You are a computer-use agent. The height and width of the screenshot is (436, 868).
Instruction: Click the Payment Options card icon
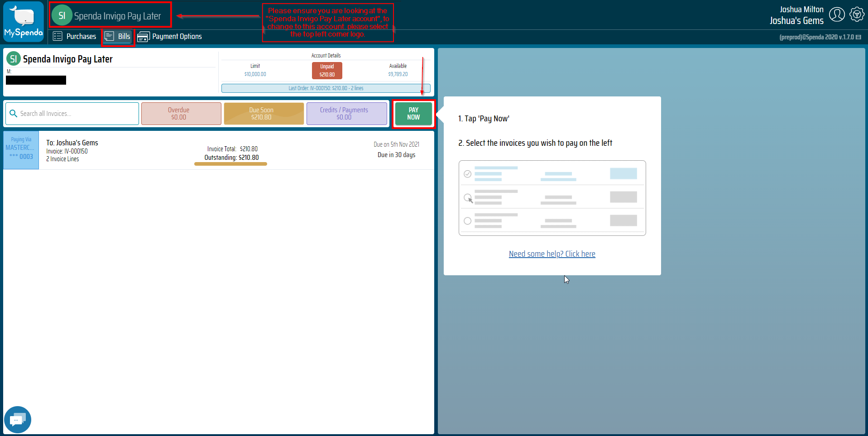coord(143,37)
